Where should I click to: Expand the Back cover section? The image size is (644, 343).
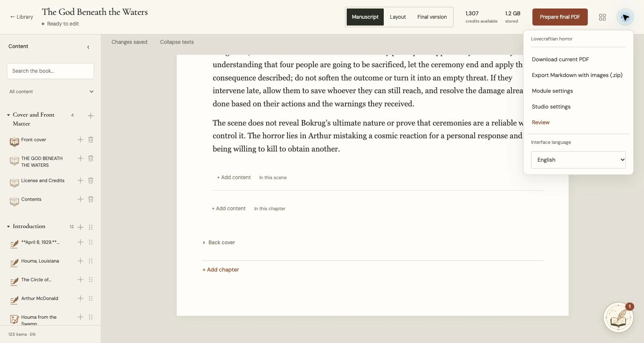[219, 243]
